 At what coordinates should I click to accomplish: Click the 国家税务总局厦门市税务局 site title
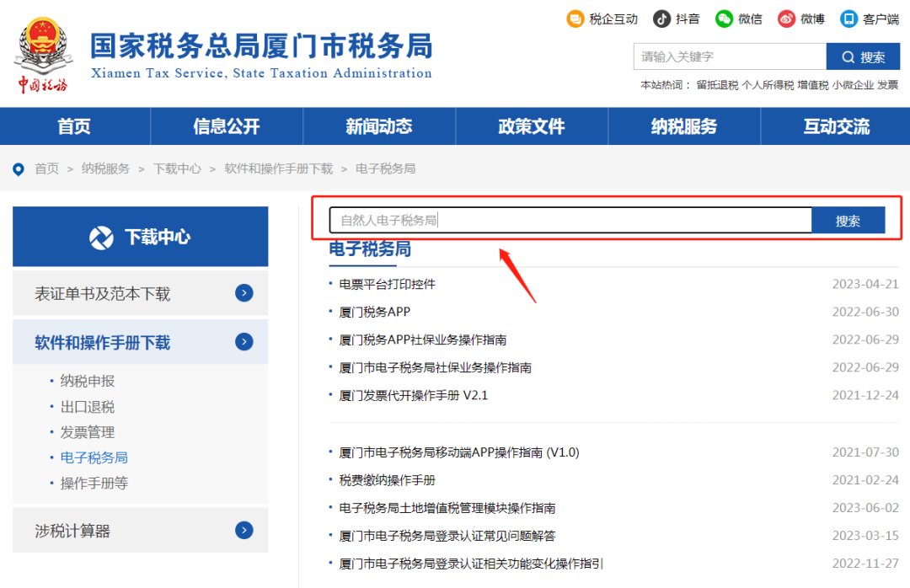pyautogui.click(x=261, y=45)
